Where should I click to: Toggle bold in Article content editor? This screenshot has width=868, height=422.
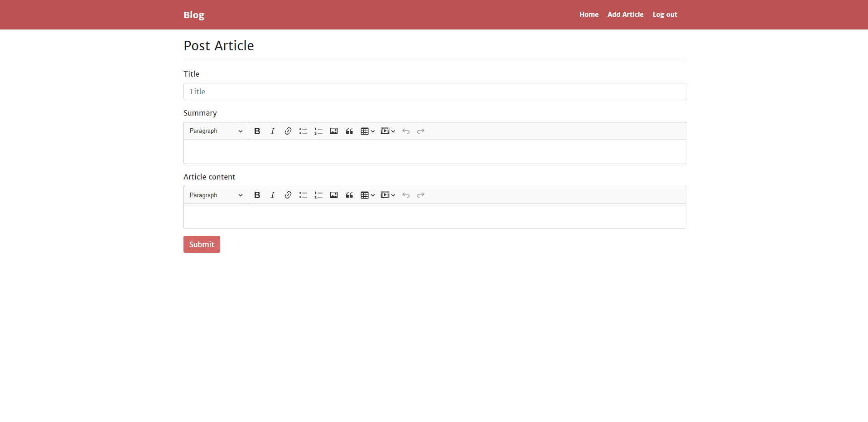[257, 195]
